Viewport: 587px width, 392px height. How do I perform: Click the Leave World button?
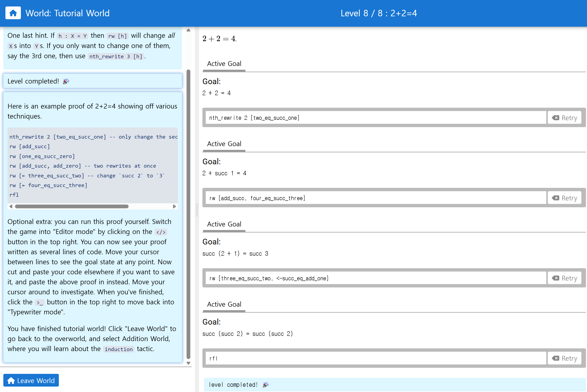[31, 380]
